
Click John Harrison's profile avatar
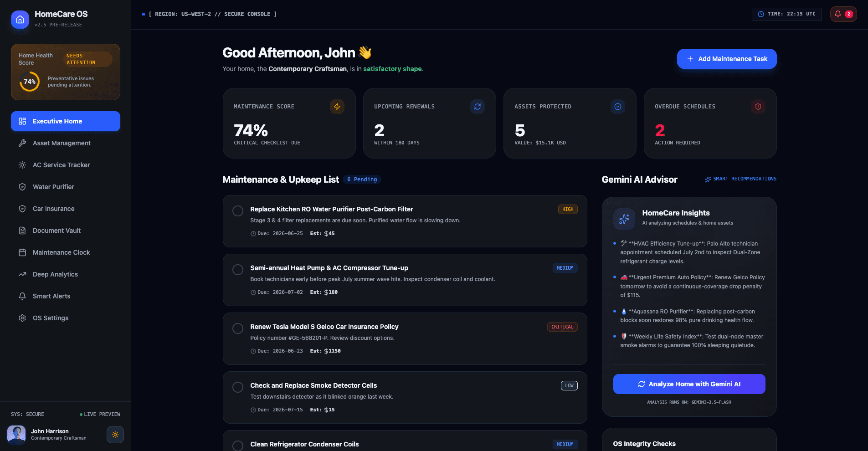coord(16,435)
